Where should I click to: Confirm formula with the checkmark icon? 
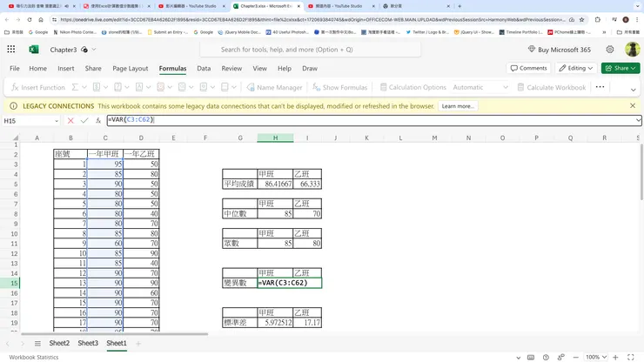(x=84, y=120)
